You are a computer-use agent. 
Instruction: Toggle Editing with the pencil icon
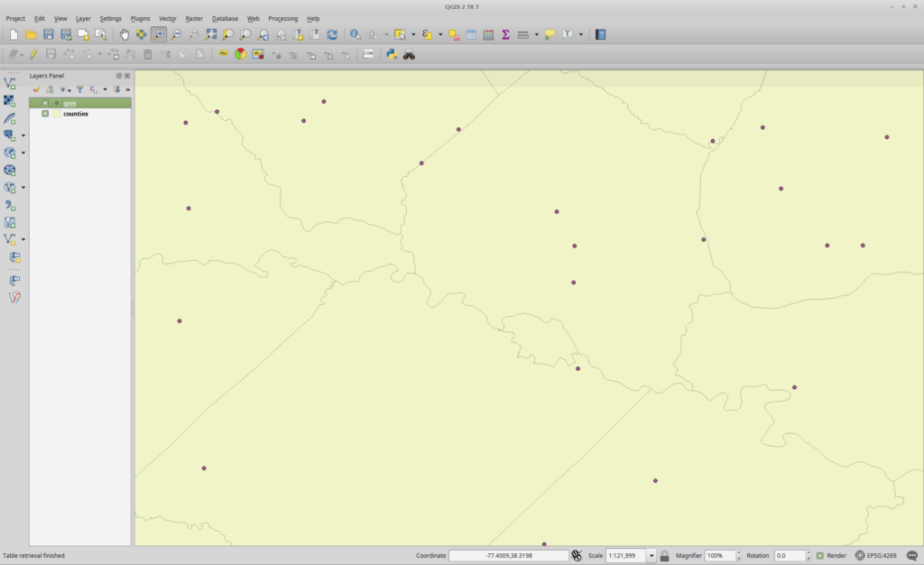[x=33, y=53]
